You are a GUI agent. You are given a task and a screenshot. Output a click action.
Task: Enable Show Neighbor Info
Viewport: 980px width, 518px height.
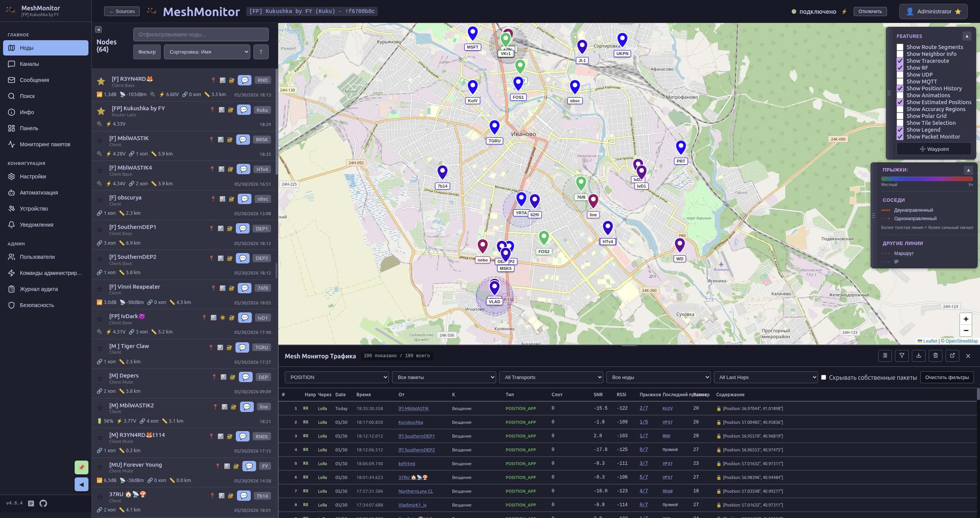(x=900, y=54)
